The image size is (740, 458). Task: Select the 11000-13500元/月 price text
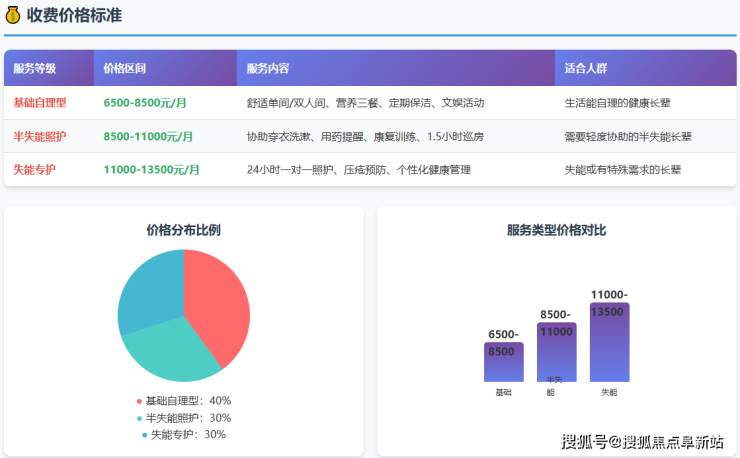151,170
